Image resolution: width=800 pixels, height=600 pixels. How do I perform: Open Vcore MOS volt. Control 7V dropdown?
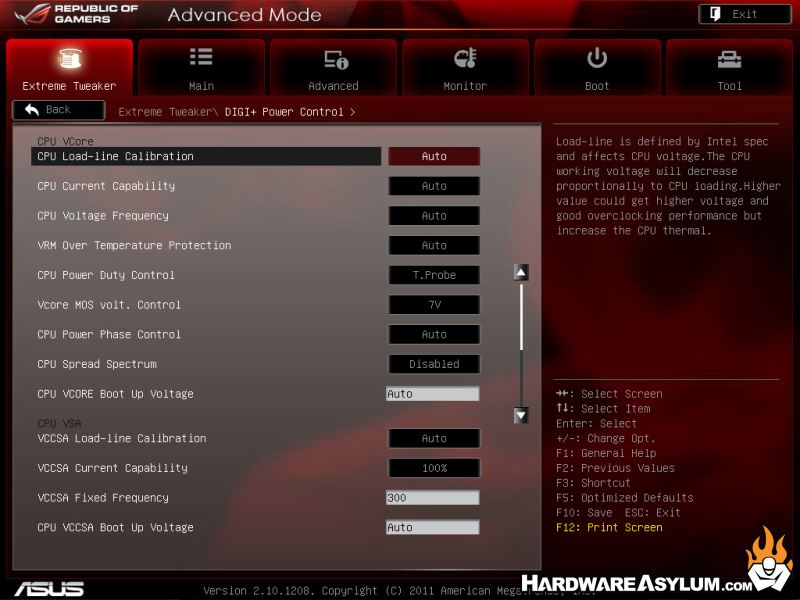pyautogui.click(x=434, y=305)
